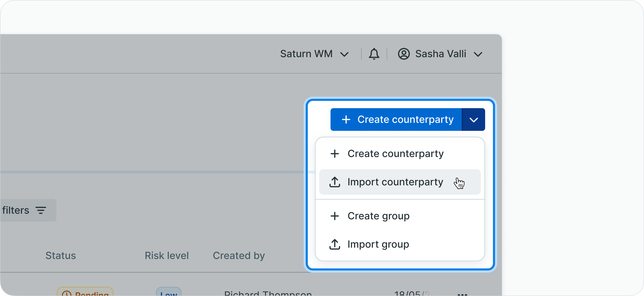Select Import counterparty from the menu

[395, 182]
